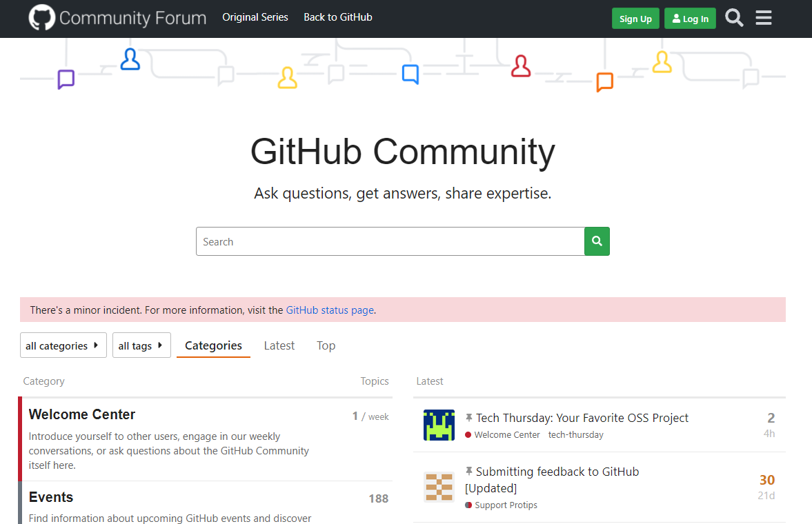812x524 pixels.
Task: Click avatar of Submitting feedback topic
Action: (x=439, y=487)
